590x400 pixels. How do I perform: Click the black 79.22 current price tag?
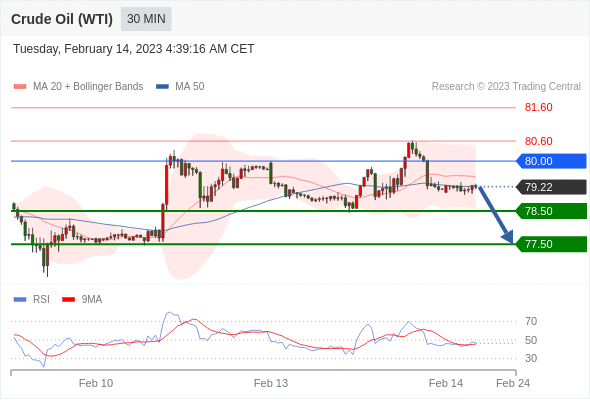551,187
